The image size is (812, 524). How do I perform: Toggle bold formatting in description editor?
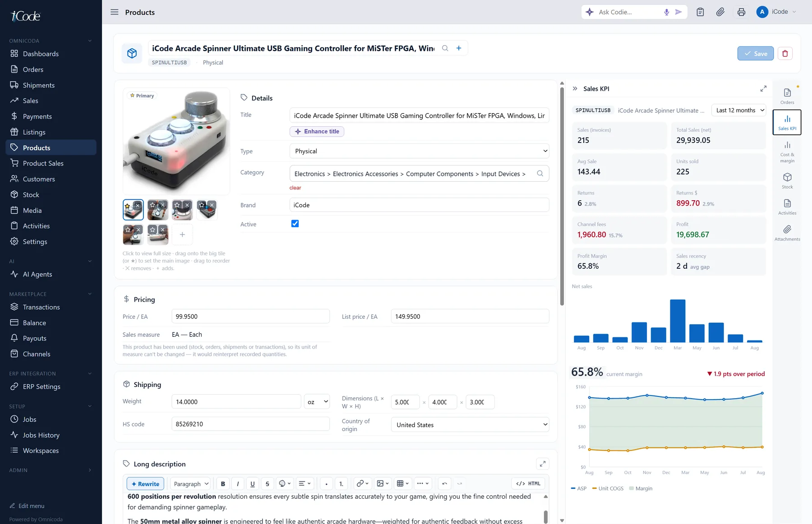(x=223, y=483)
